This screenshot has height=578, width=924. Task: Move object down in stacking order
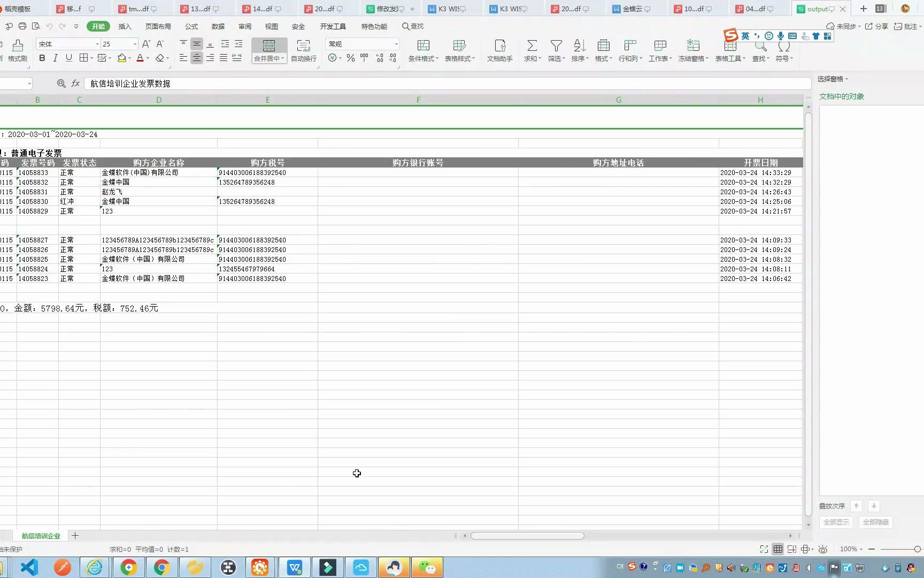(874, 506)
